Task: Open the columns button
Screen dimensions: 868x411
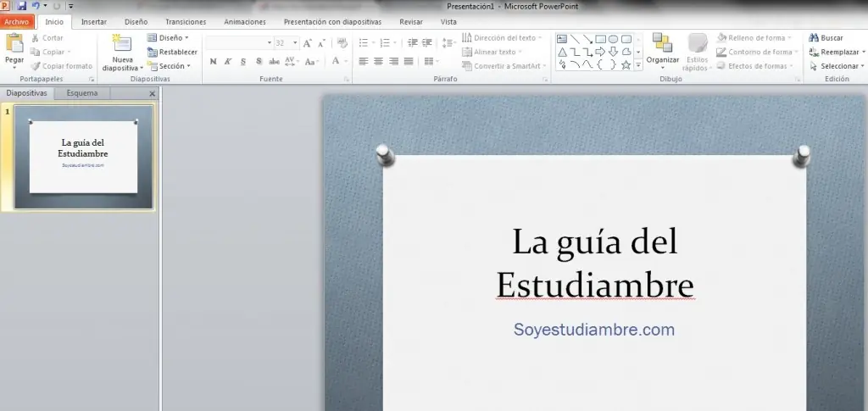Action: click(x=431, y=61)
